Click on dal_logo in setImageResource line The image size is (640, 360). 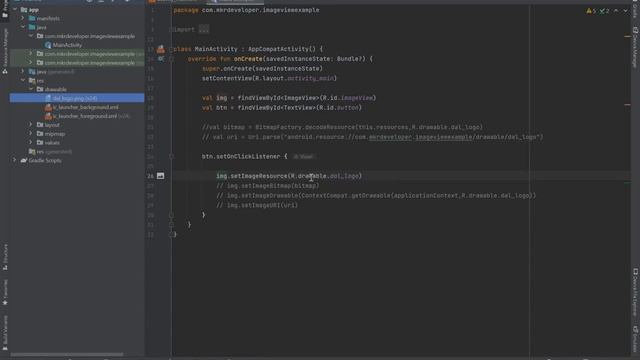(344, 176)
